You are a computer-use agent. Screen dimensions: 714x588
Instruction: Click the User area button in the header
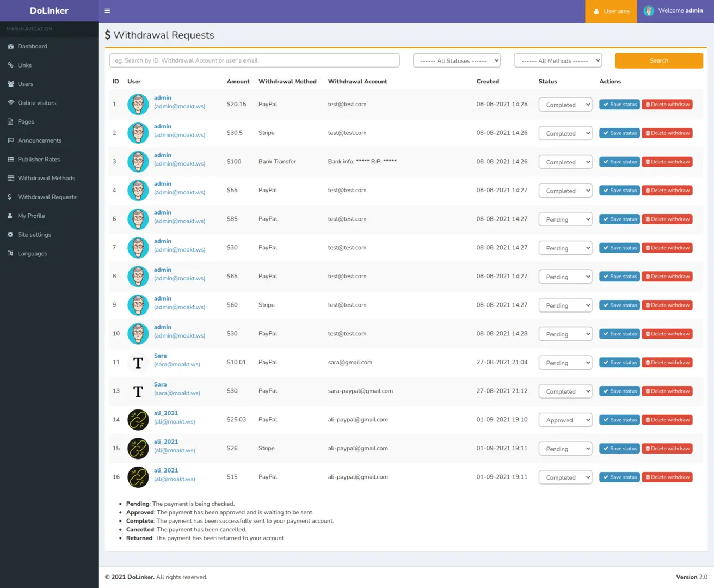(611, 11)
